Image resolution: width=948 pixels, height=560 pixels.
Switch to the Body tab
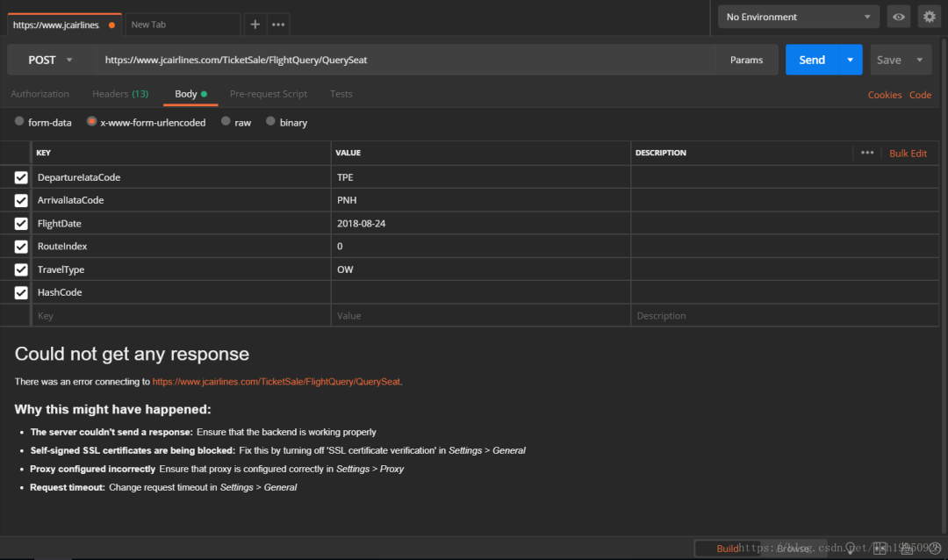(190, 94)
